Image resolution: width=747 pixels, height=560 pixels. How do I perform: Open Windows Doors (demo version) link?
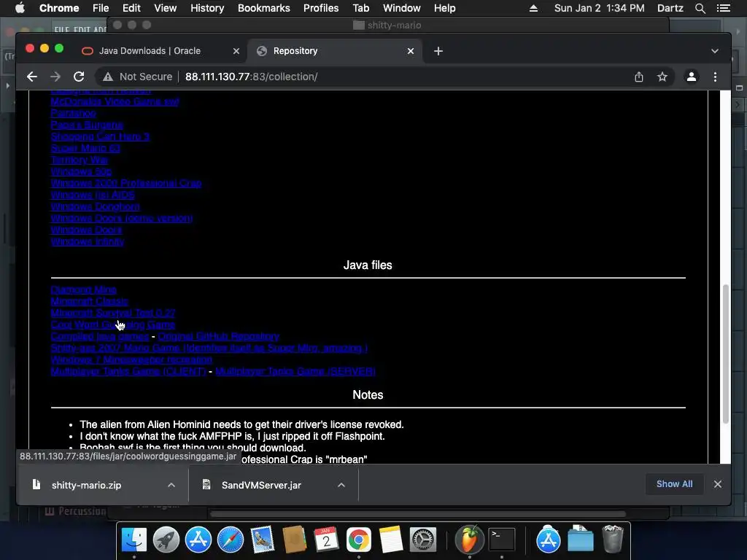click(x=122, y=218)
